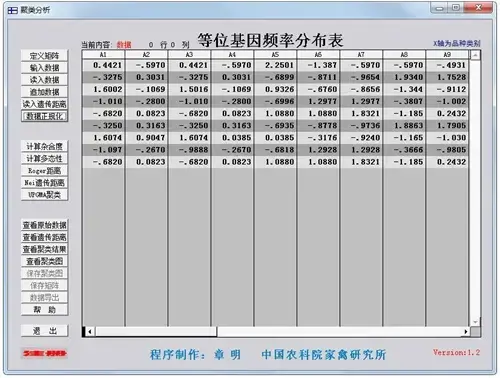Compute Roger距离
This screenshot has width=500, height=378.
[44, 171]
